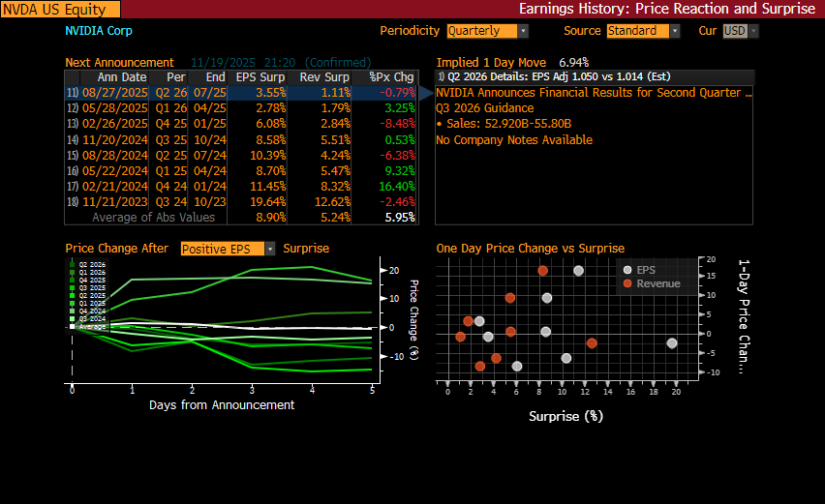
Task: Open the Source dropdown showing Standard
Action: (643, 31)
